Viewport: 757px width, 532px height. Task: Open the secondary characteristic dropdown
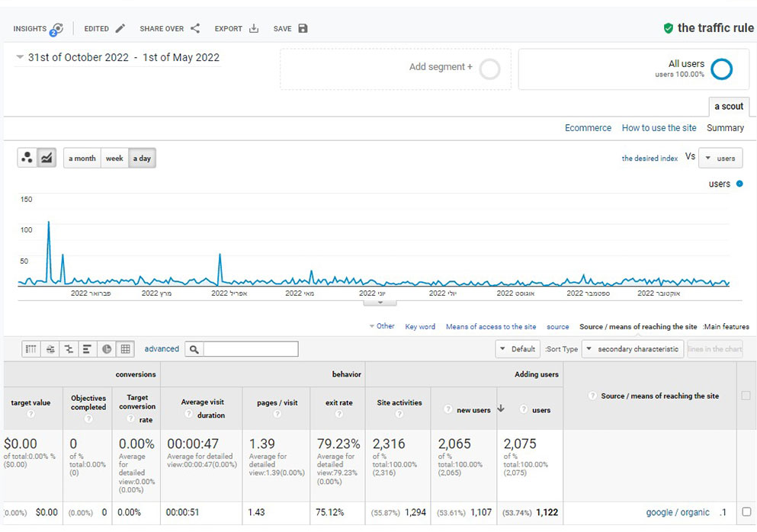click(x=630, y=349)
